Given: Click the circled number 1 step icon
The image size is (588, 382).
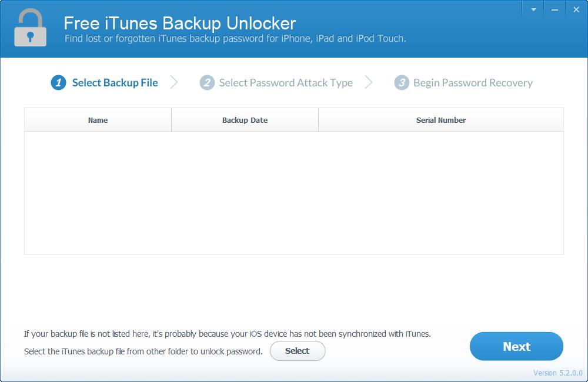Looking at the screenshot, I should (x=58, y=82).
